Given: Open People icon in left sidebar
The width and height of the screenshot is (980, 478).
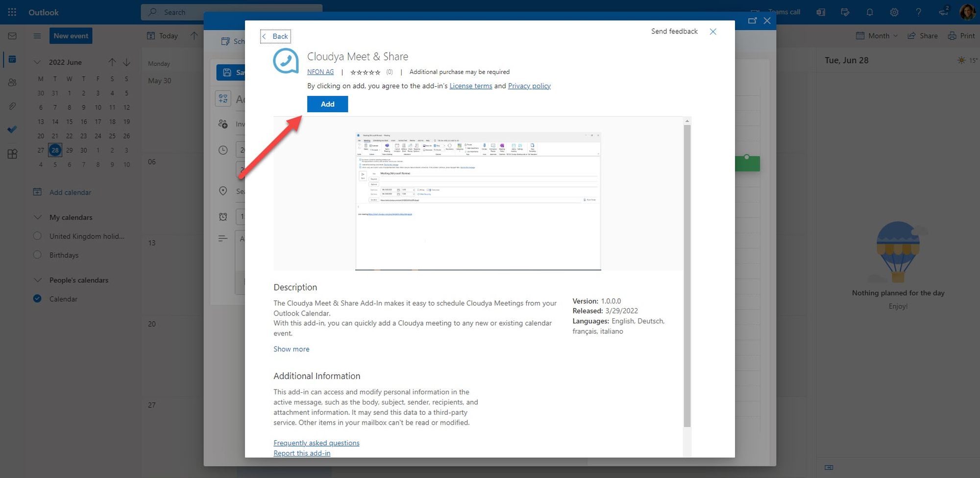Looking at the screenshot, I should (x=12, y=82).
